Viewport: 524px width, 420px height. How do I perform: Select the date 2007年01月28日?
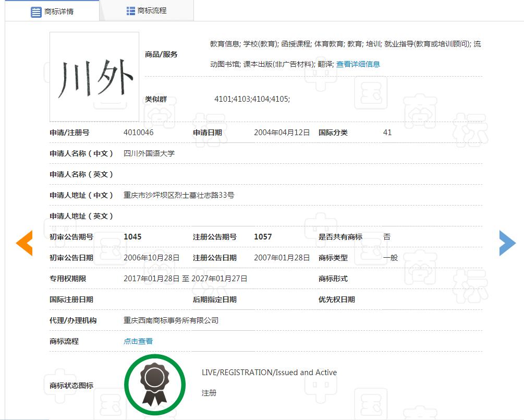point(282,258)
